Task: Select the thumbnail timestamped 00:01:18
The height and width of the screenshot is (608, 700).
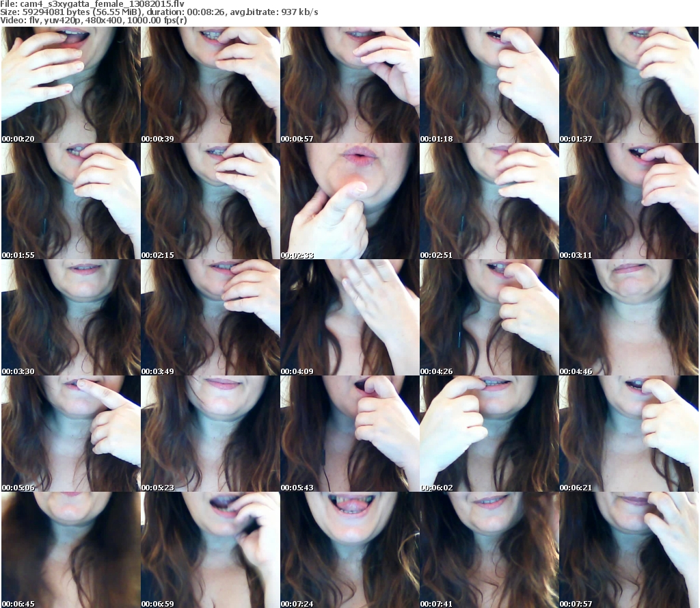Action: click(489, 85)
